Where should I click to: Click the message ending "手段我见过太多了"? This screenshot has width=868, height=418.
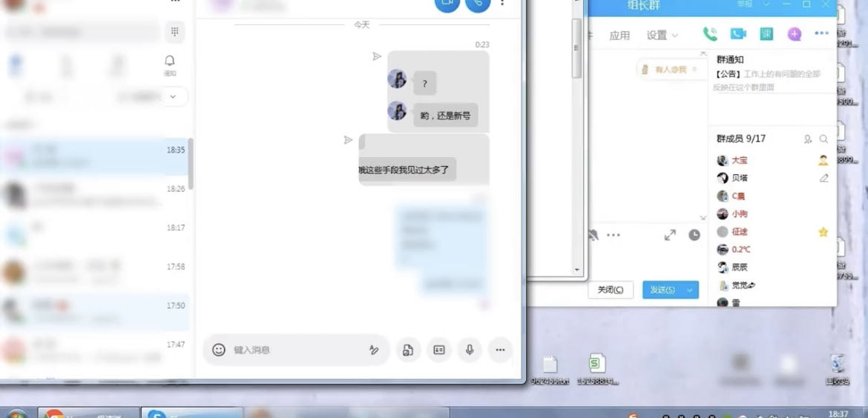pyautogui.click(x=407, y=169)
